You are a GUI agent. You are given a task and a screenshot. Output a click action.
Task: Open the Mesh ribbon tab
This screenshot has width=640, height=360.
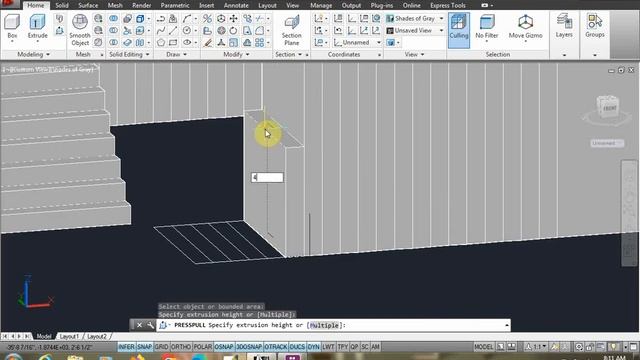(115, 5)
